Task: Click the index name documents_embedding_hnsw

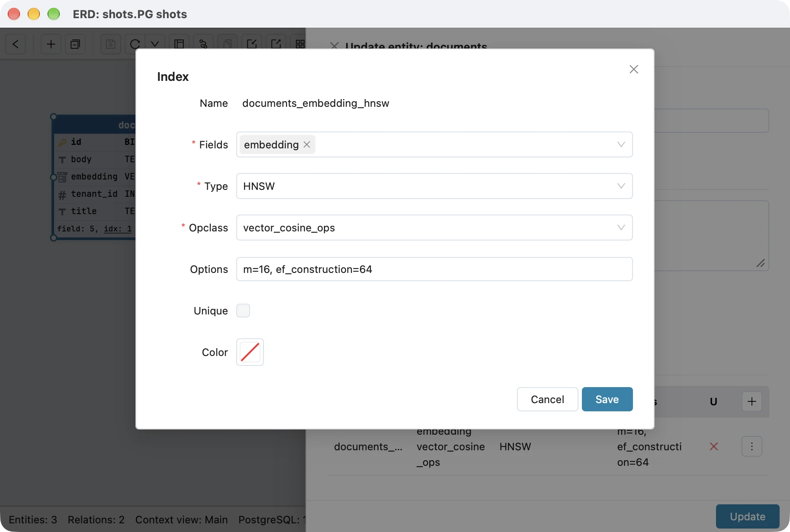Action: tap(315, 103)
